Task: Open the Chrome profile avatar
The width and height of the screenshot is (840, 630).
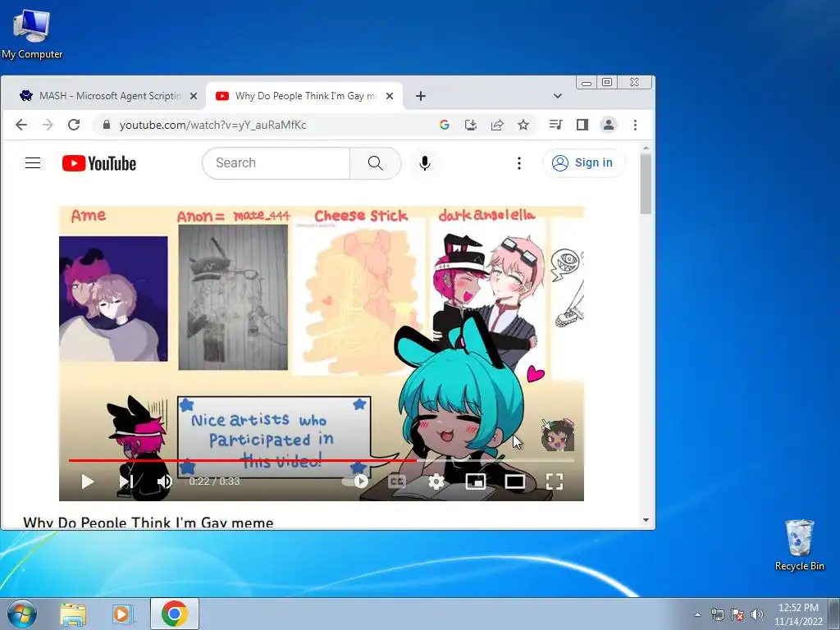Action: pyautogui.click(x=609, y=125)
